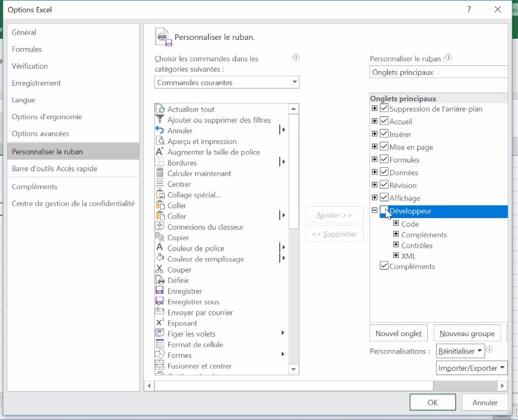Uncheck the Développeur tab checkbox
Image resolution: width=518 pixels, height=420 pixels.
[385, 211]
